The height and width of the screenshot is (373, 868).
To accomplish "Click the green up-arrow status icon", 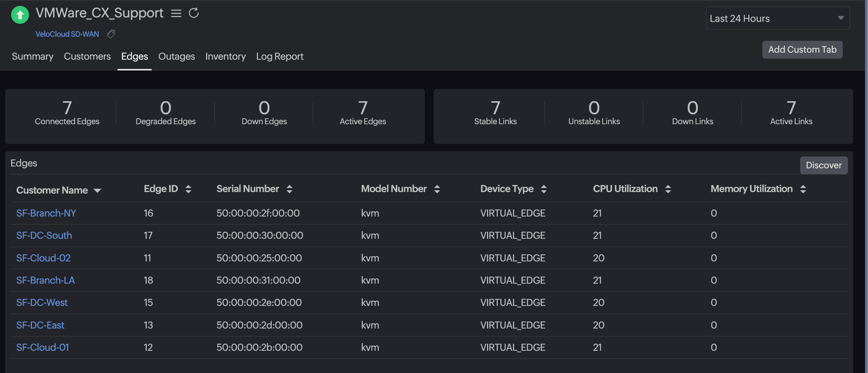I will coord(20,15).
